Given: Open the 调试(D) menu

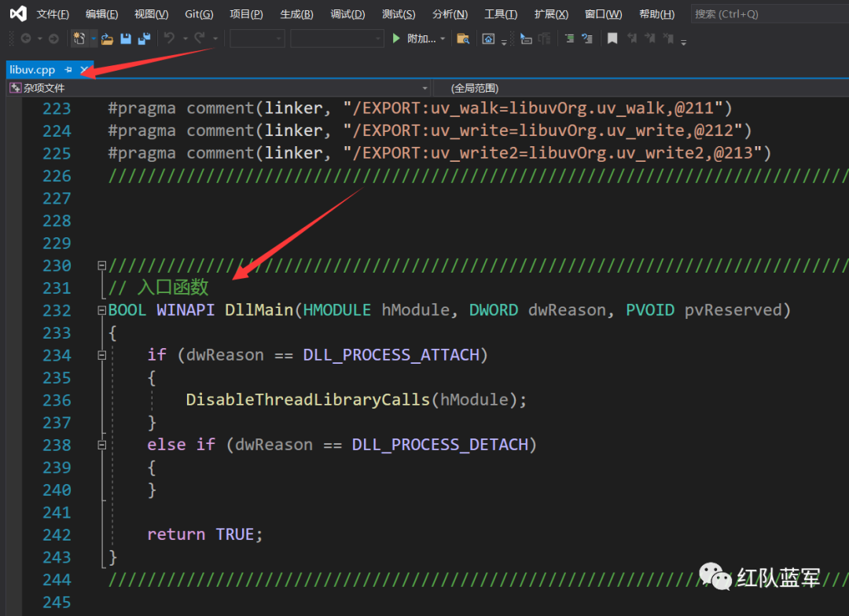Looking at the screenshot, I should 347,14.
